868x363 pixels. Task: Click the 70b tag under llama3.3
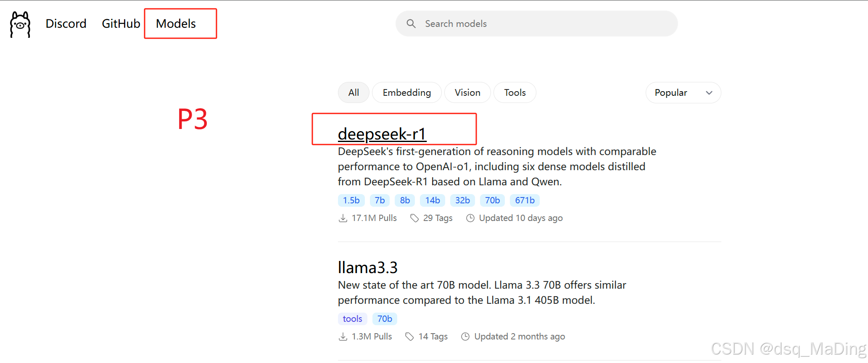pyautogui.click(x=385, y=319)
